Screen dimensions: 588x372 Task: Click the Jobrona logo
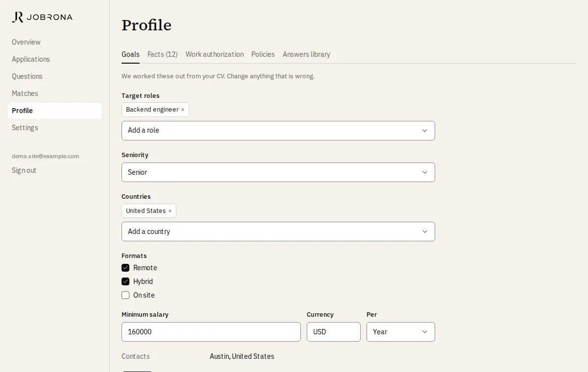click(42, 17)
